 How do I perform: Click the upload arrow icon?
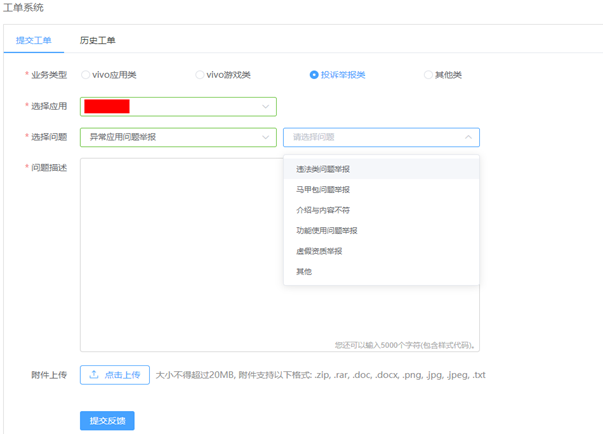94,374
